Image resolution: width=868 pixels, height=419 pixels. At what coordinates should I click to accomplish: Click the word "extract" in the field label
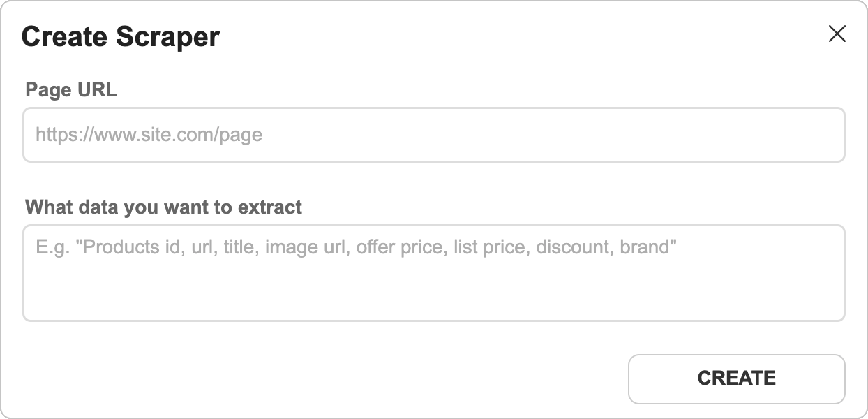point(270,207)
